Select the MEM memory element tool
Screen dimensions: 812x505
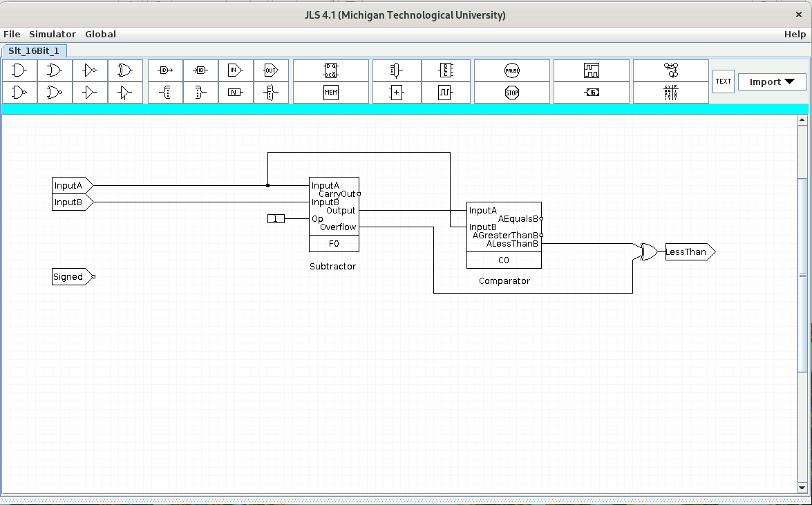coord(331,92)
